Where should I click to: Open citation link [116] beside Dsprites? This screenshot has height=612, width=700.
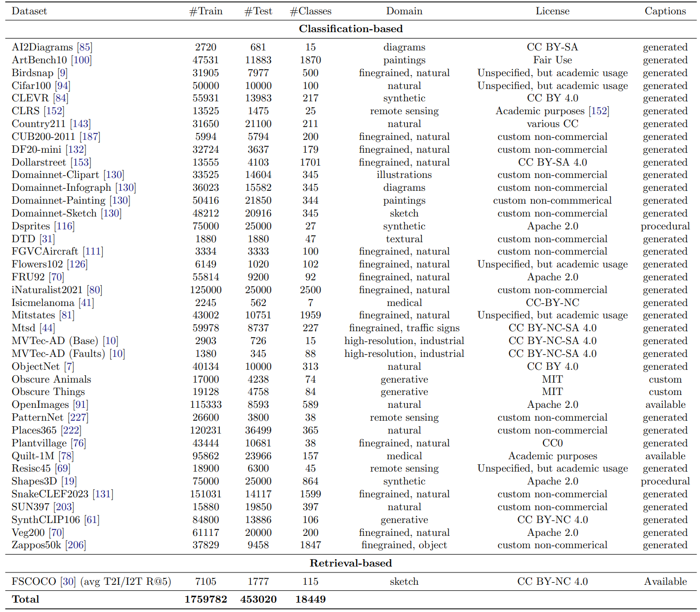[64, 226]
